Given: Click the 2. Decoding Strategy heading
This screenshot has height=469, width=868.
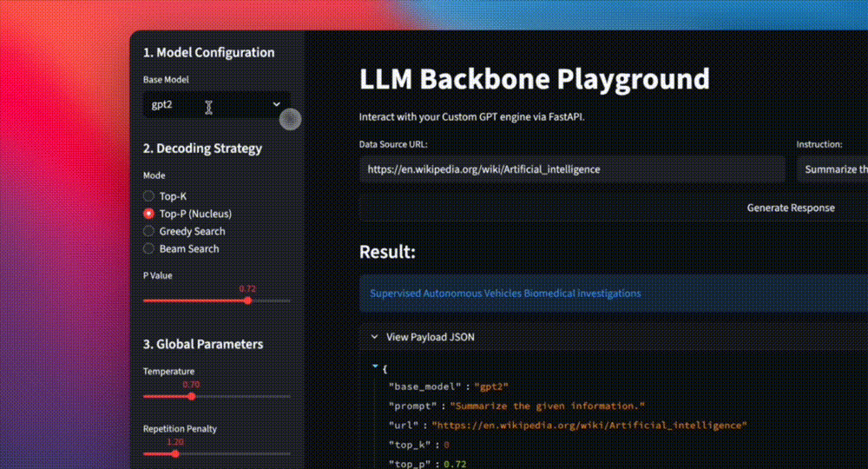Looking at the screenshot, I should [202, 149].
